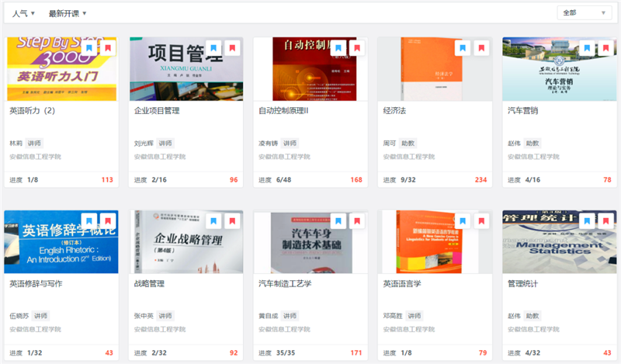Open the 英语听力 (2) course title
621x364 pixels.
[x=32, y=111]
